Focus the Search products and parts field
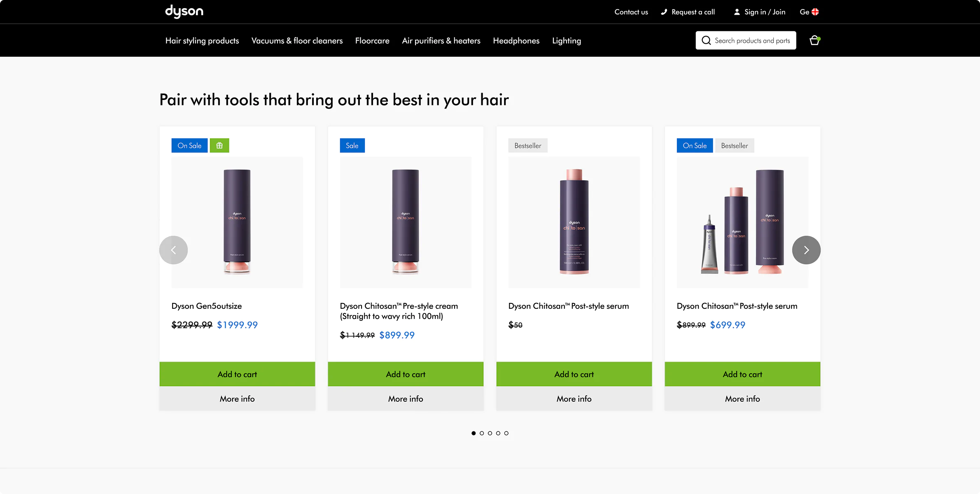This screenshot has height=494, width=980. [746, 40]
